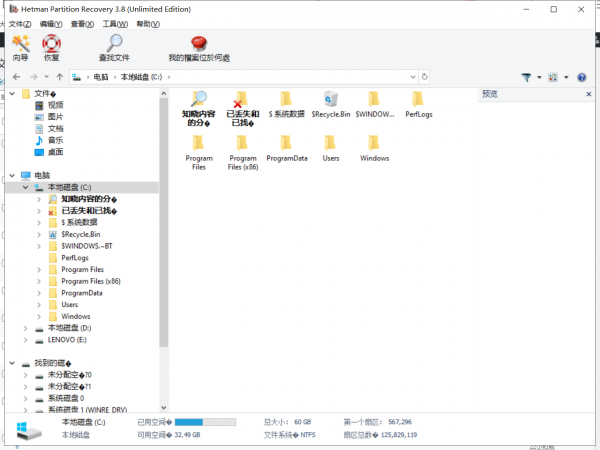Expand the Users tree node

39,305
